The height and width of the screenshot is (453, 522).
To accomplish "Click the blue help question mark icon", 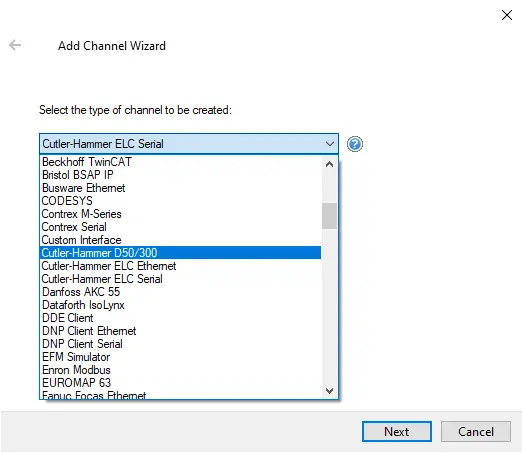I will [x=355, y=144].
